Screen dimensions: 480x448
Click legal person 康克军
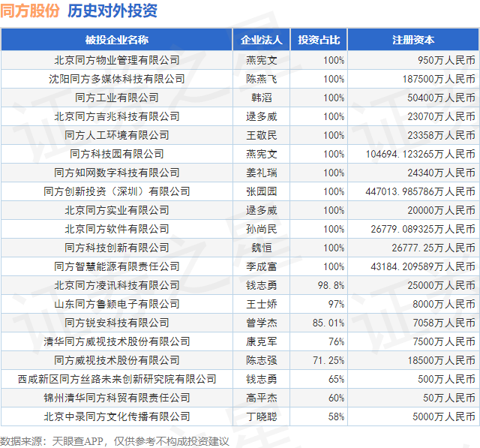[262, 341]
